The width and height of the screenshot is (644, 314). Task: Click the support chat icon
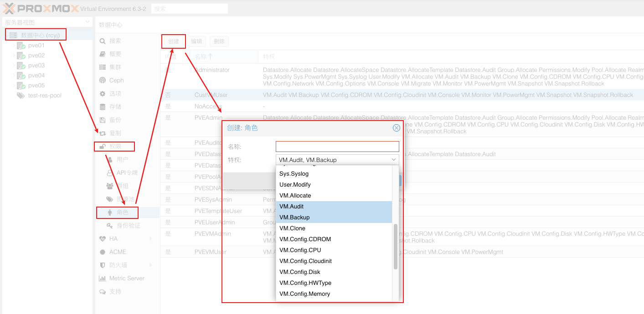point(103,292)
